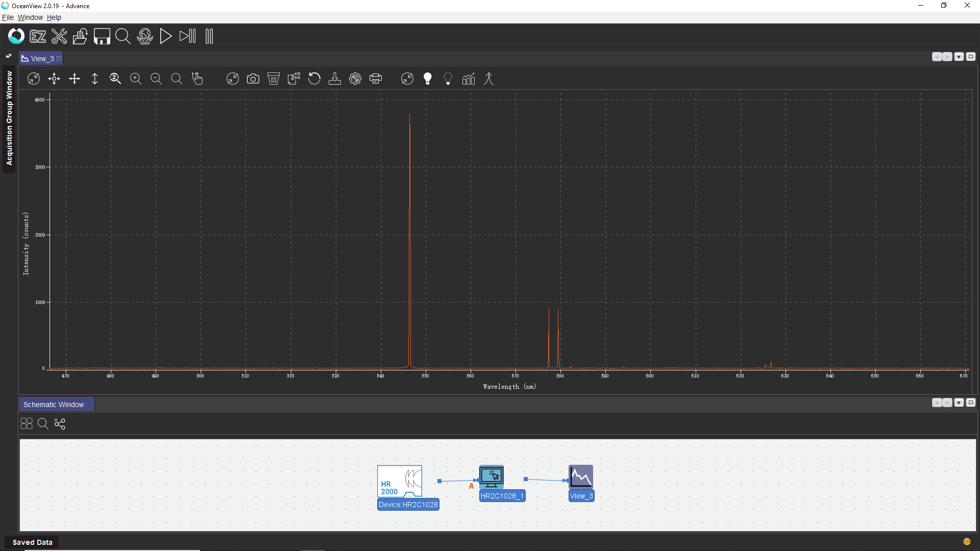Screen dimensions: 980x551
Task: Click the peak finder icon
Action: (x=489, y=79)
